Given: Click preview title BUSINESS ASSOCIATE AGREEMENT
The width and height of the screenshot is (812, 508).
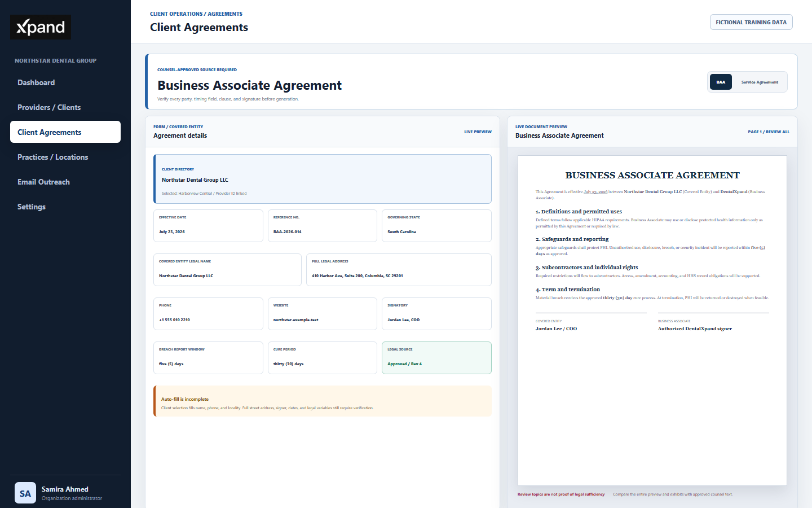Looking at the screenshot, I should [652, 176].
